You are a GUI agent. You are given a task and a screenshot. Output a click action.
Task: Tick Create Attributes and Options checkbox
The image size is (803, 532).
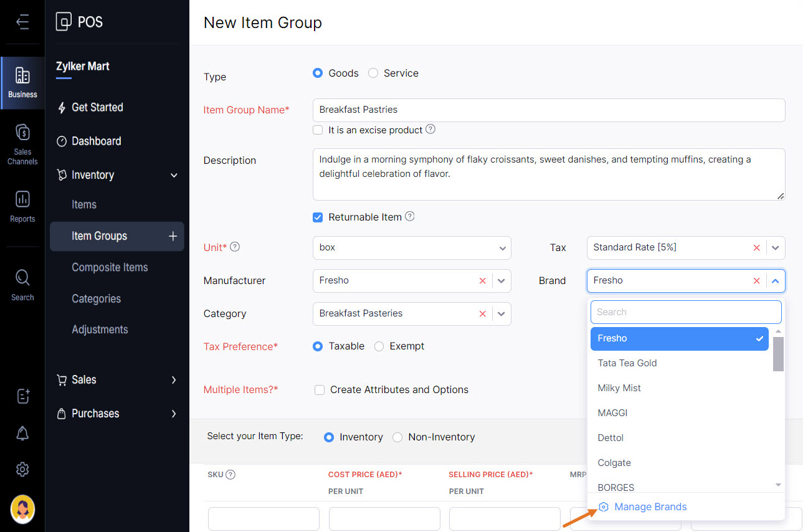click(320, 390)
